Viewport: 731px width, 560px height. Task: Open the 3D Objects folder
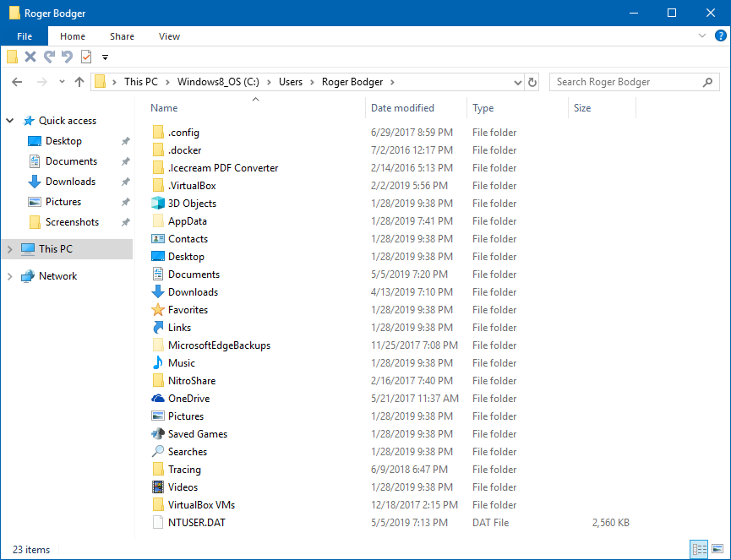click(x=192, y=204)
